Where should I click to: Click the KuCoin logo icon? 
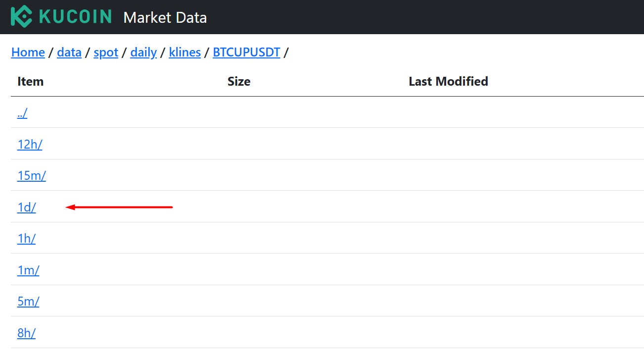(x=21, y=16)
